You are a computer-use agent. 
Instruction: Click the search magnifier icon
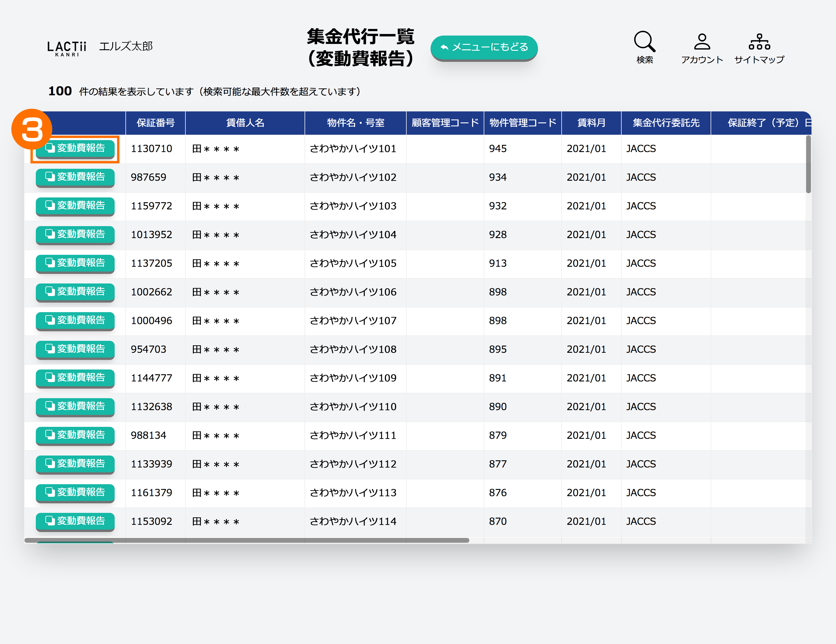(x=644, y=41)
